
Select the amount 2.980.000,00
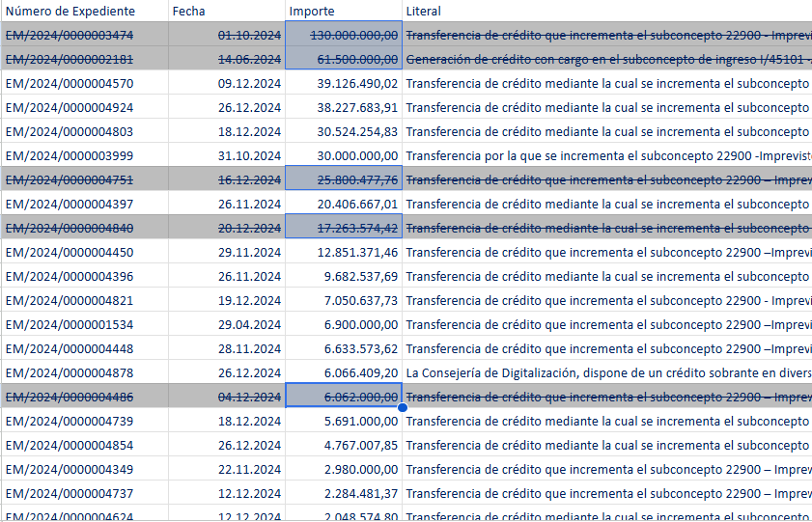click(344, 470)
